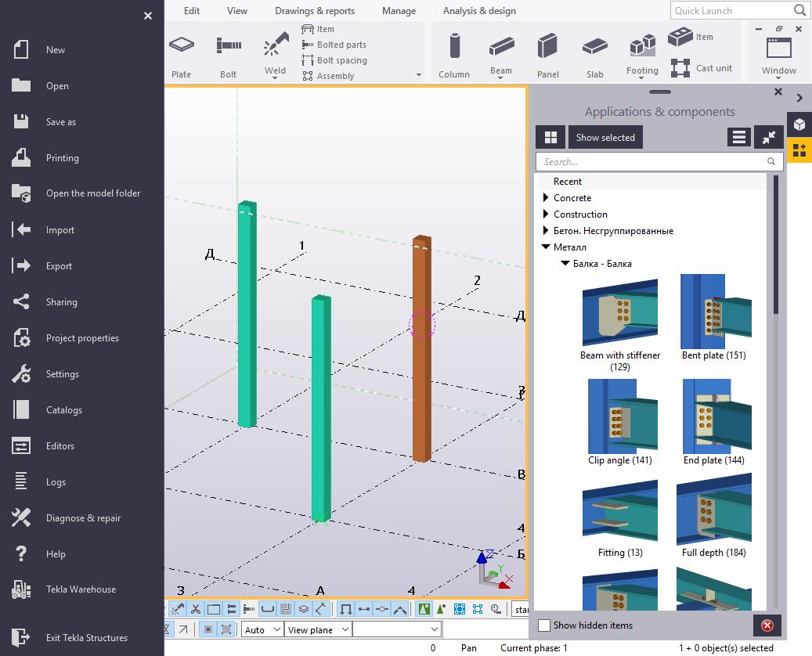Click the Cast unit tool

[701, 68]
